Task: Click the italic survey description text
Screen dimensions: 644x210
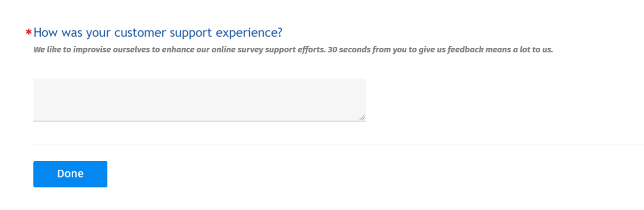Action: (293, 50)
